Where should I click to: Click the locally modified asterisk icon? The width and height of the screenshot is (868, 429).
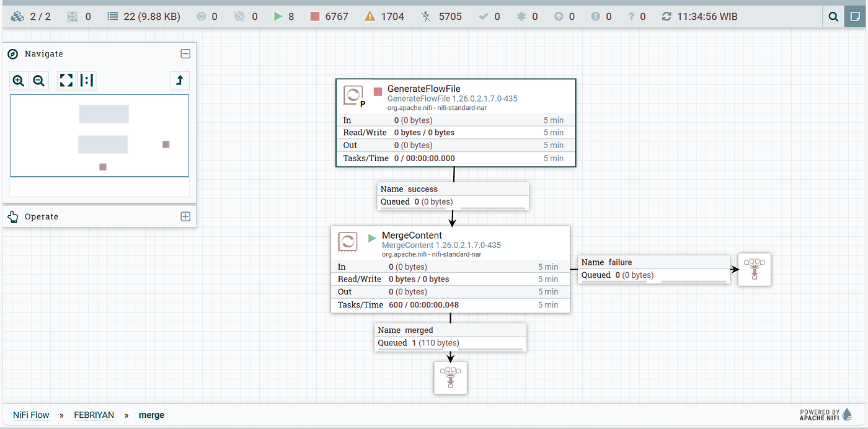pyautogui.click(x=521, y=17)
